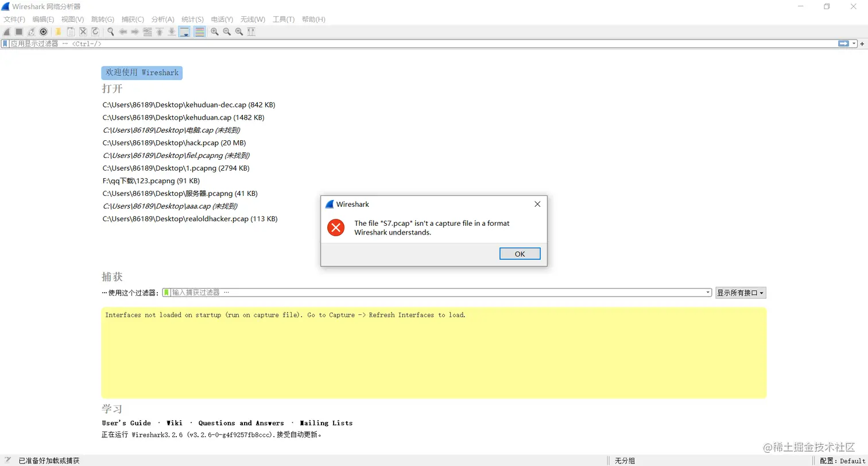Close the Wireshark error dialog with X

[537, 204]
